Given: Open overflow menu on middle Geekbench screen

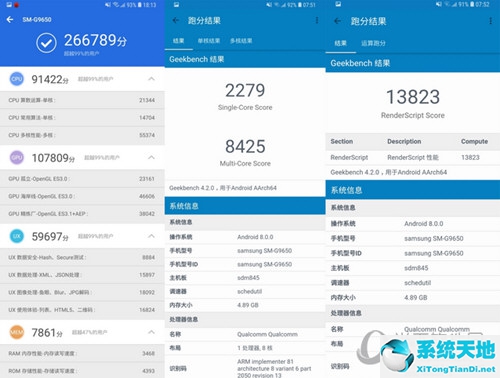Looking at the screenshot, I should [x=317, y=21].
